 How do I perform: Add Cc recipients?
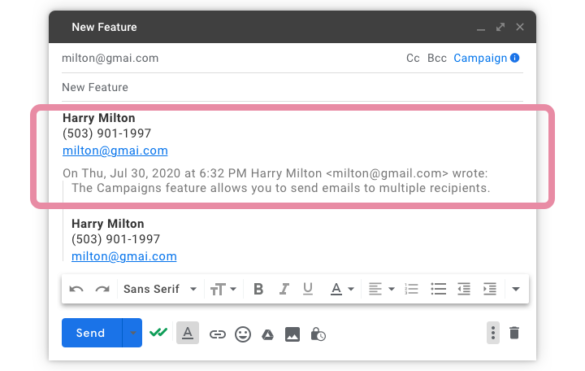[x=413, y=58]
